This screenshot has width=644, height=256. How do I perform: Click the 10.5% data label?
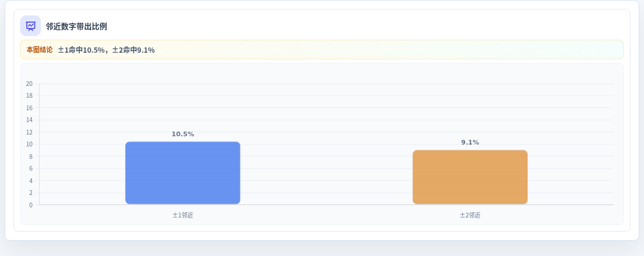pyautogui.click(x=183, y=135)
